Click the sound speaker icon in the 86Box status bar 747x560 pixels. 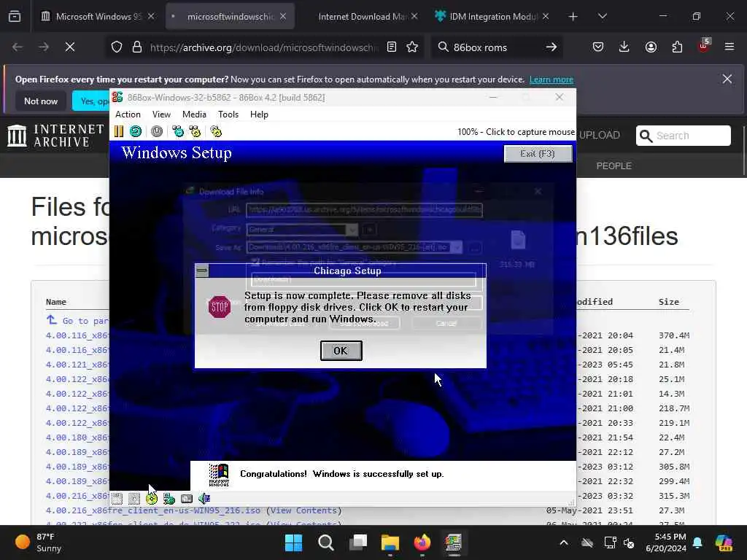(x=204, y=499)
